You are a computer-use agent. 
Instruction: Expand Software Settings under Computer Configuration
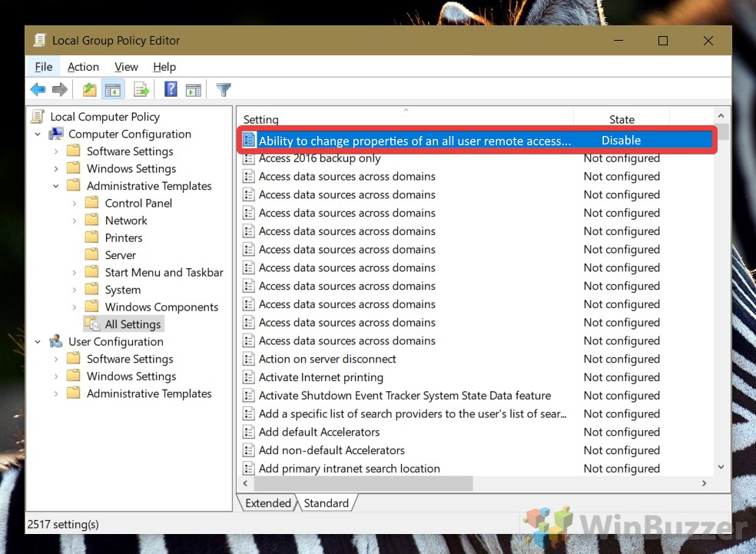56,151
